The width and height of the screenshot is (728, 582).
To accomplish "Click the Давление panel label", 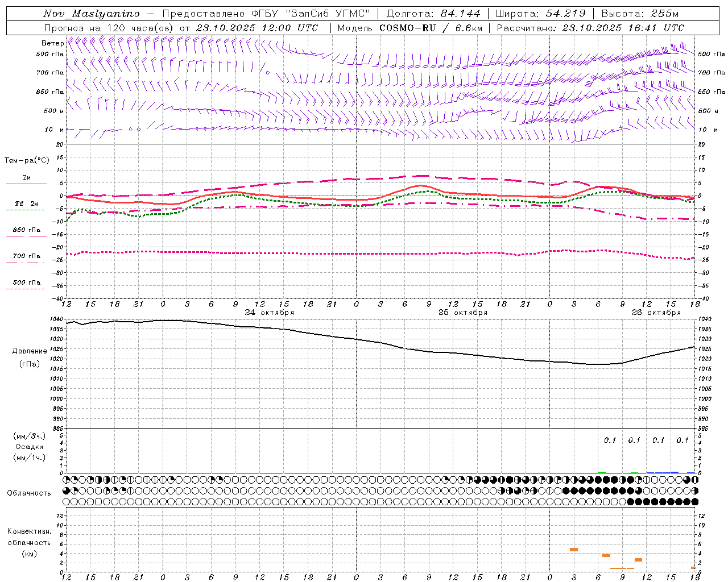I will [x=30, y=351].
